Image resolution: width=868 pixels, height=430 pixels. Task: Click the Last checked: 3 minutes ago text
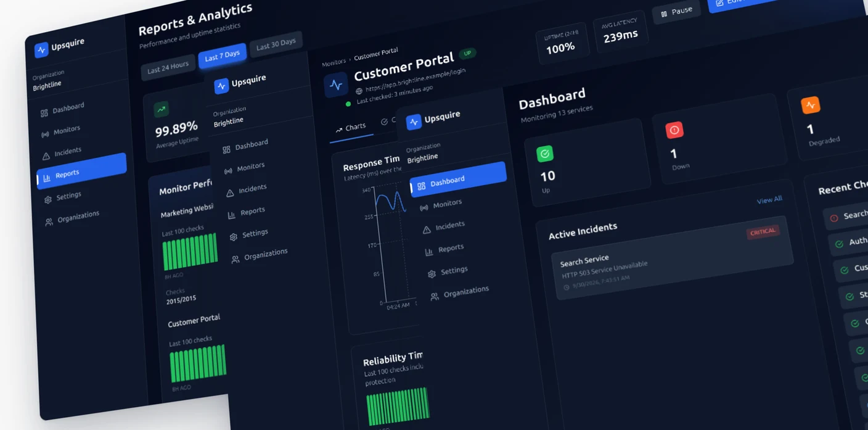point(395,94)
